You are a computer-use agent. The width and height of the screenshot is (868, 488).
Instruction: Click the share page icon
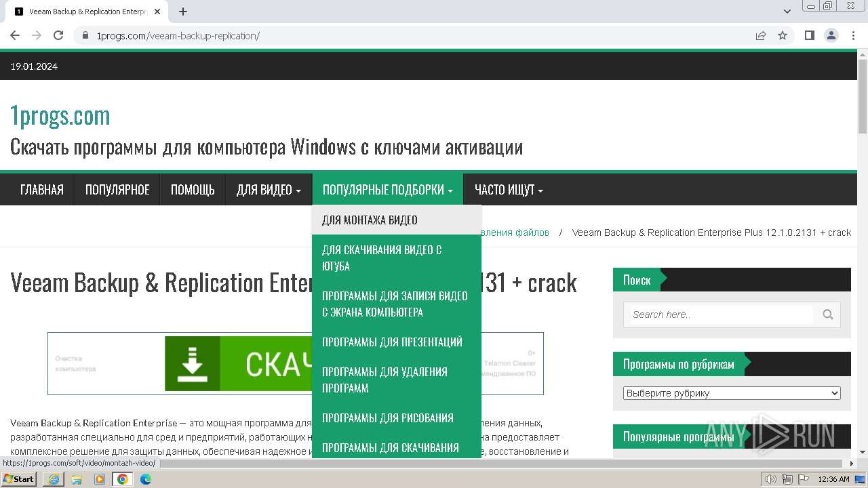[761, 35]
